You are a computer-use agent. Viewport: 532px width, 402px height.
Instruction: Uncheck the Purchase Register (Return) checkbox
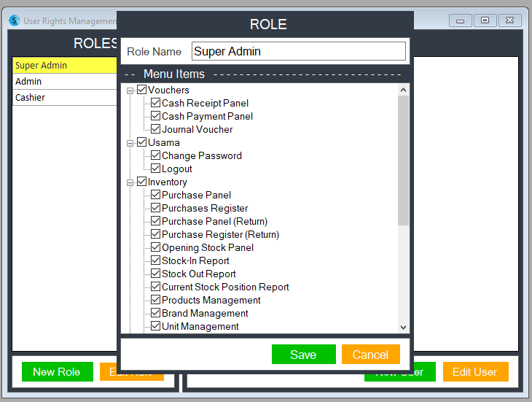pos(155,234)
